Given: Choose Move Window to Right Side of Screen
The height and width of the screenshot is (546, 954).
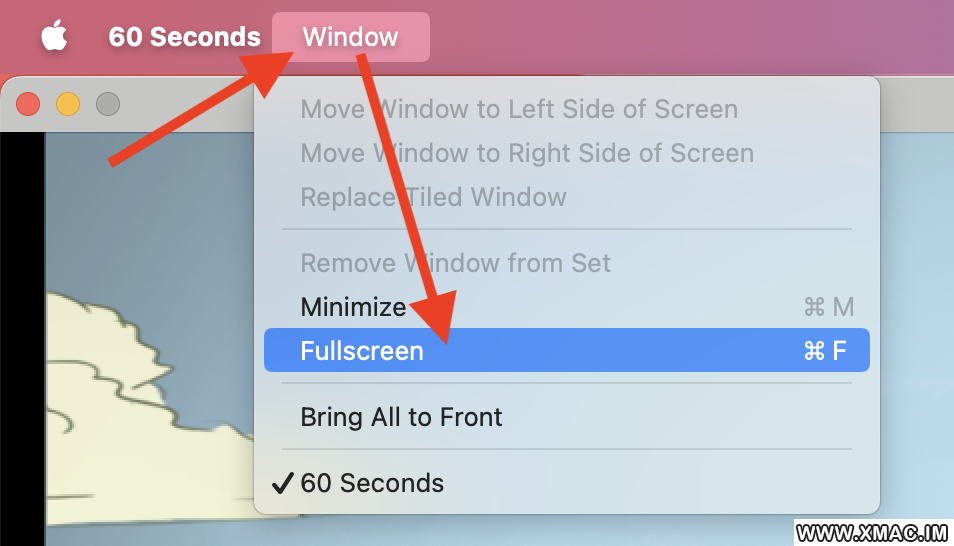Looking at the screenshot, I should click(x=527, y=153).
